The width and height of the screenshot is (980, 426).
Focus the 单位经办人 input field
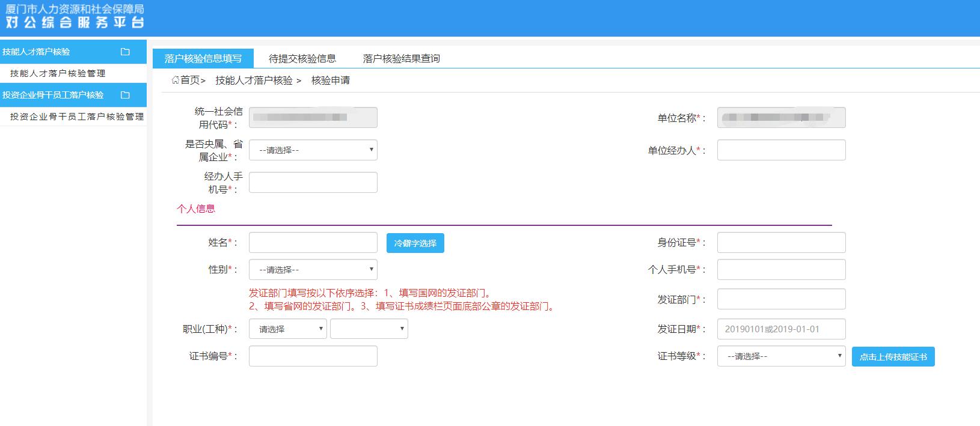click(782, 150)
